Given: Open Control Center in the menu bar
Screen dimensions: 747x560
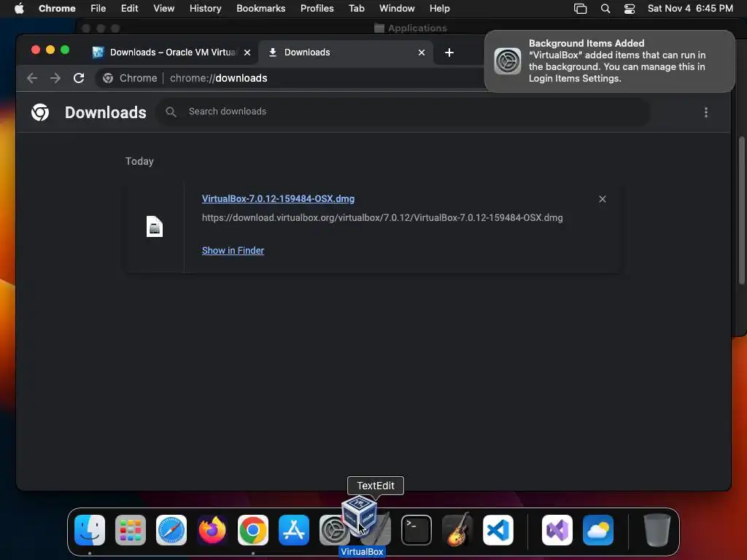Looking at the screenshot, I should (x=630, y=9).
